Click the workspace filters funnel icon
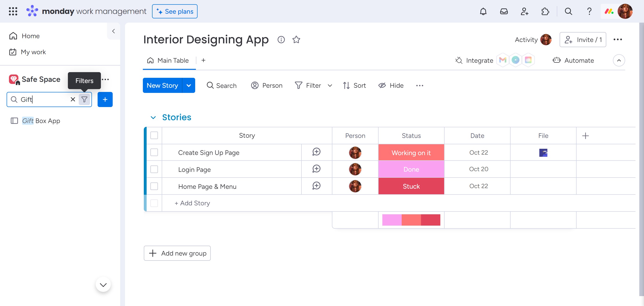Screen dimensions: 644x306 click(x=84, y=99)
